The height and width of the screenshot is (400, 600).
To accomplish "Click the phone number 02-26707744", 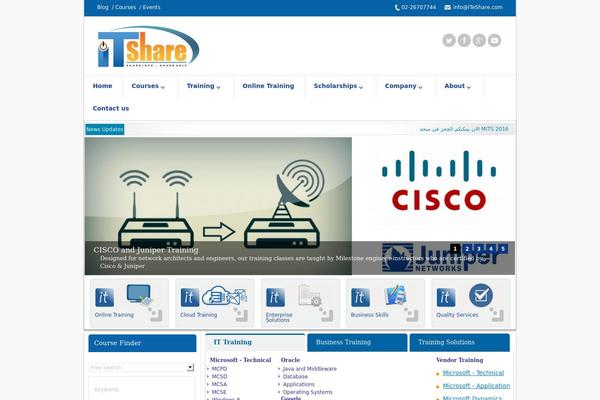I will pyautogui.click(x=419, y=7).
